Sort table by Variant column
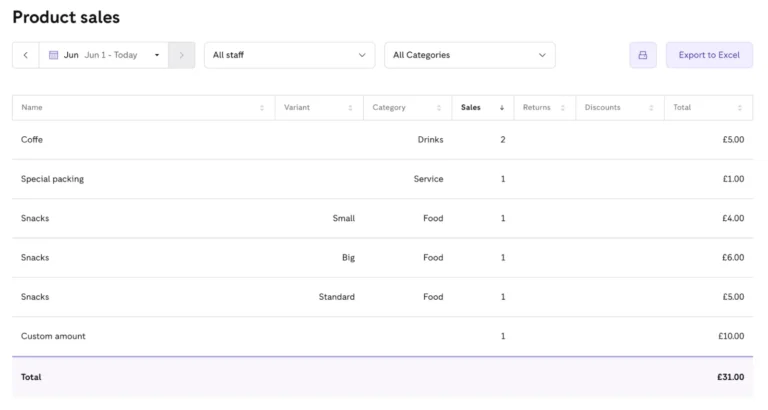 coord(319,107)
